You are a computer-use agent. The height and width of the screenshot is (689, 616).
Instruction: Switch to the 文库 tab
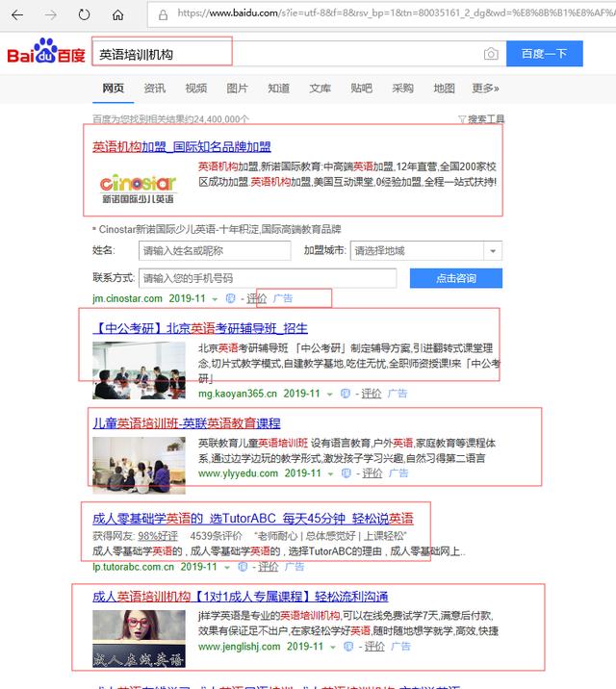point(320,89)
